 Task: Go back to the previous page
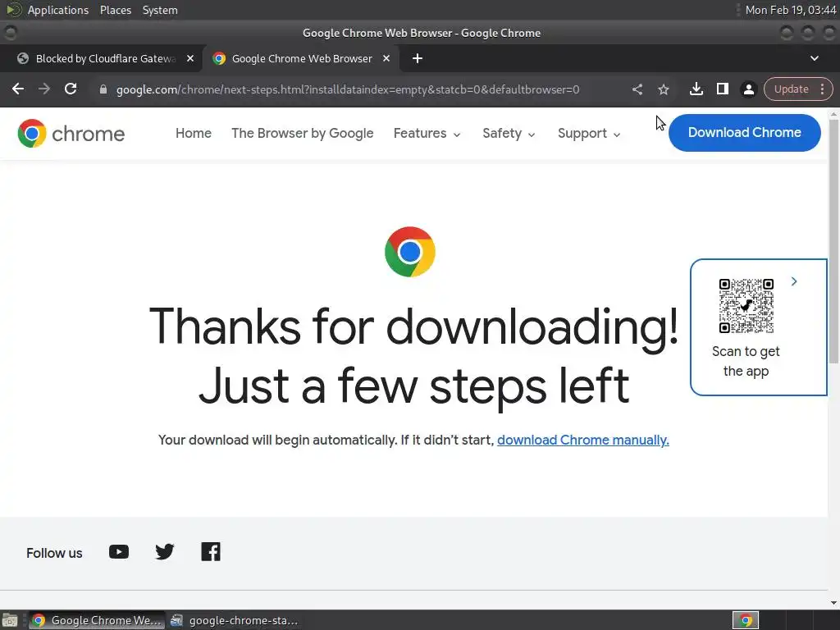[x=18, y=89]
